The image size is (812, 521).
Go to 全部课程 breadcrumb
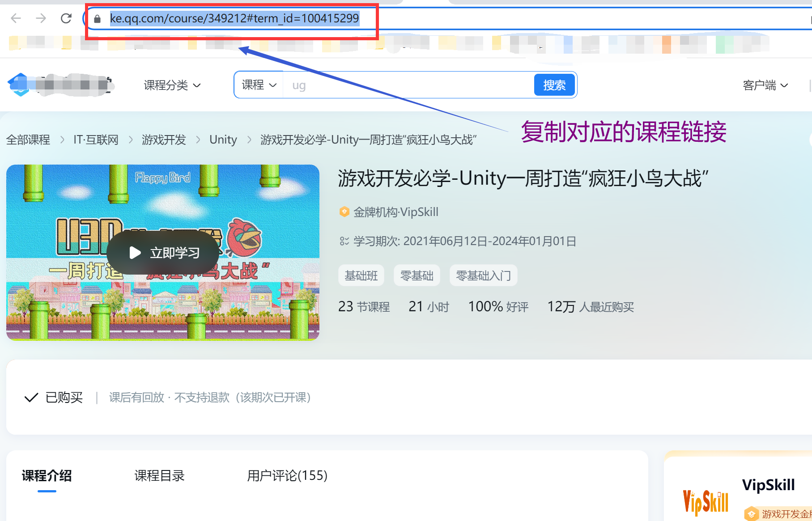tap(28, 140)
